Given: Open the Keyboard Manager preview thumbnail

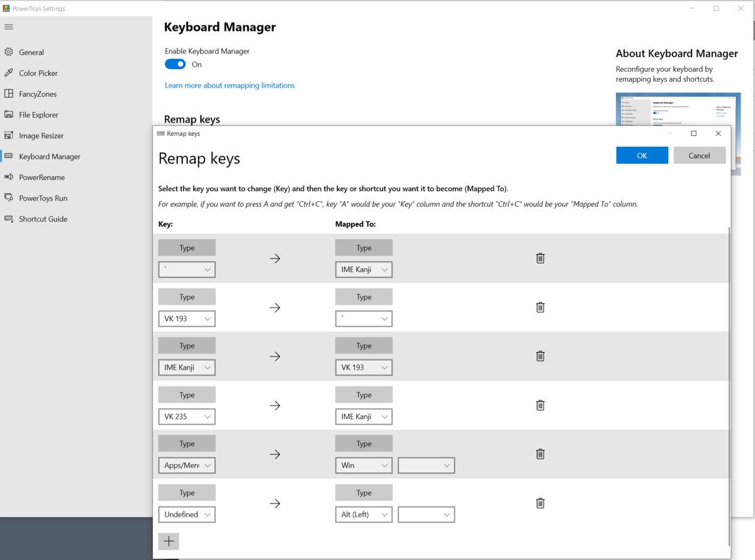Looking at the screenshot, I should pos(678,110).
